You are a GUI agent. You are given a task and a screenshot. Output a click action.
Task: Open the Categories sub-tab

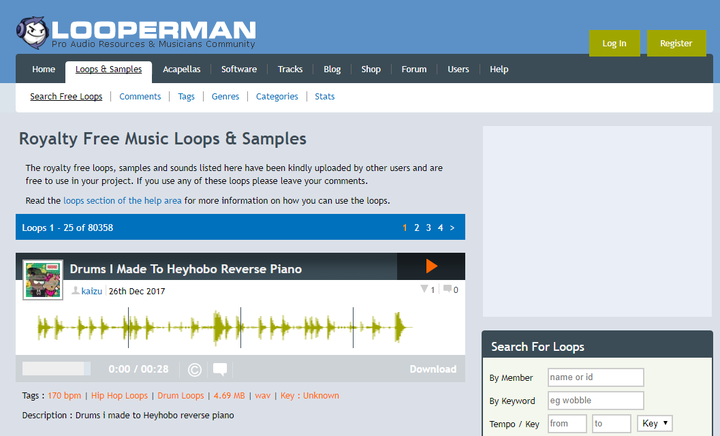point(277,96)
